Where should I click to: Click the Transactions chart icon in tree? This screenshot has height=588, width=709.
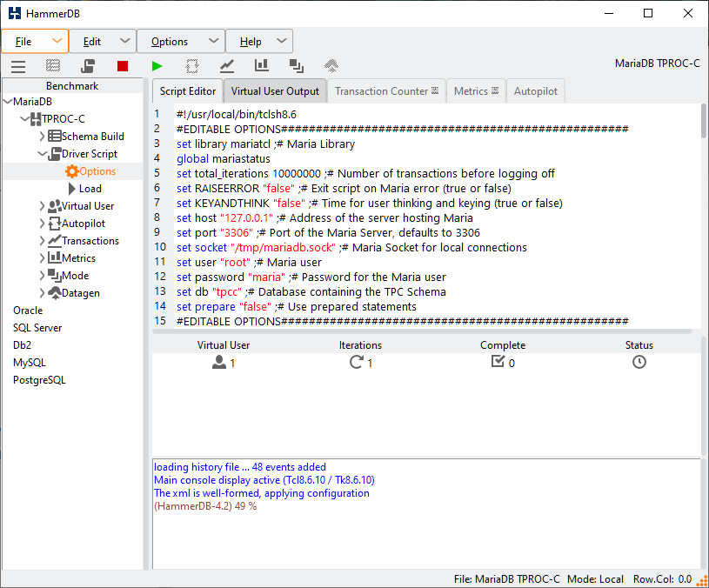coord(54,240)
